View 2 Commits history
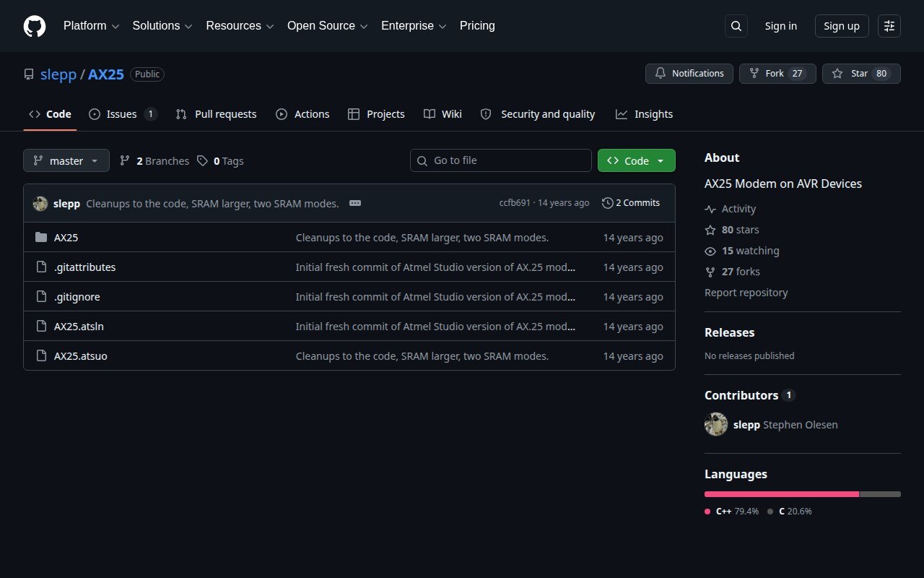This screenshot has width=924, height=578. [x=631, y=203]
